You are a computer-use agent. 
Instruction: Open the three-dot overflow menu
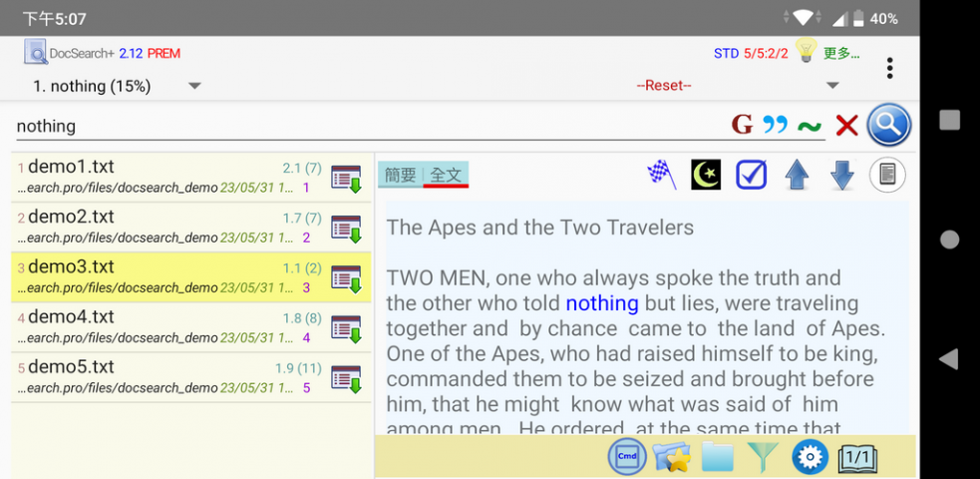[889, 68]
